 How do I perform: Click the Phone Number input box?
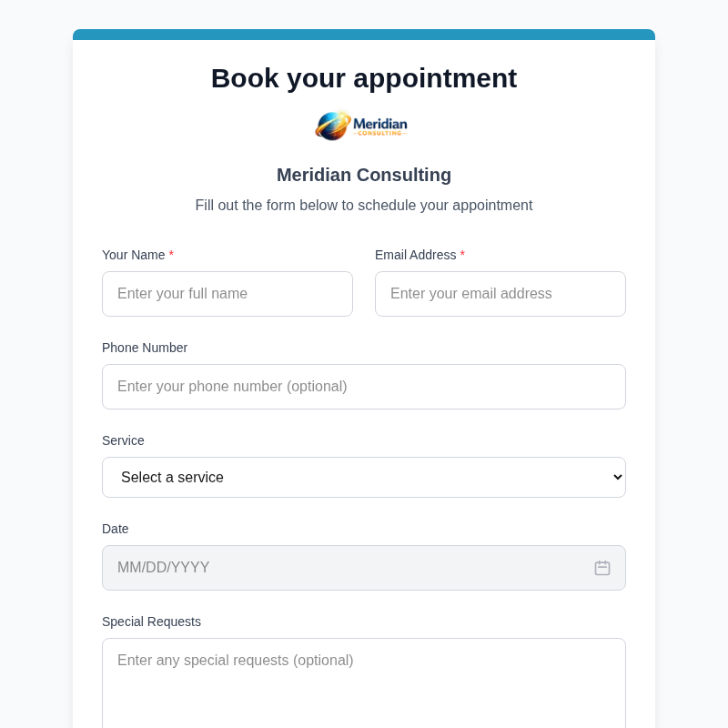point(364,387)
